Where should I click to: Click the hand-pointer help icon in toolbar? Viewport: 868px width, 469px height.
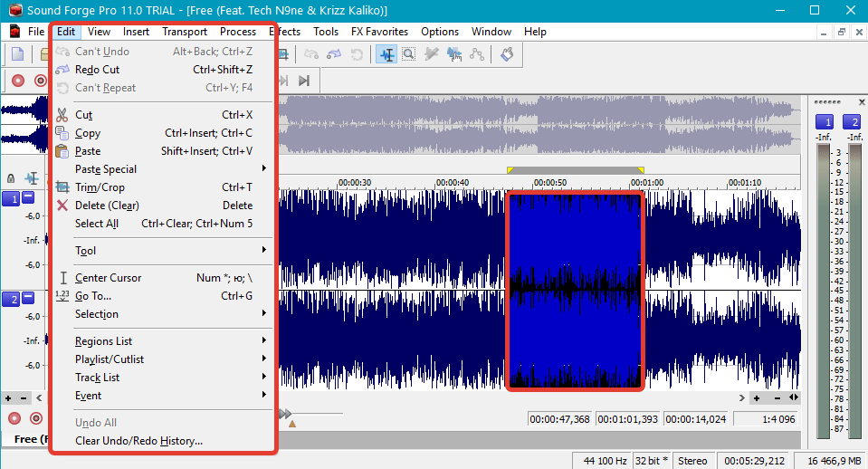(507, 54)
